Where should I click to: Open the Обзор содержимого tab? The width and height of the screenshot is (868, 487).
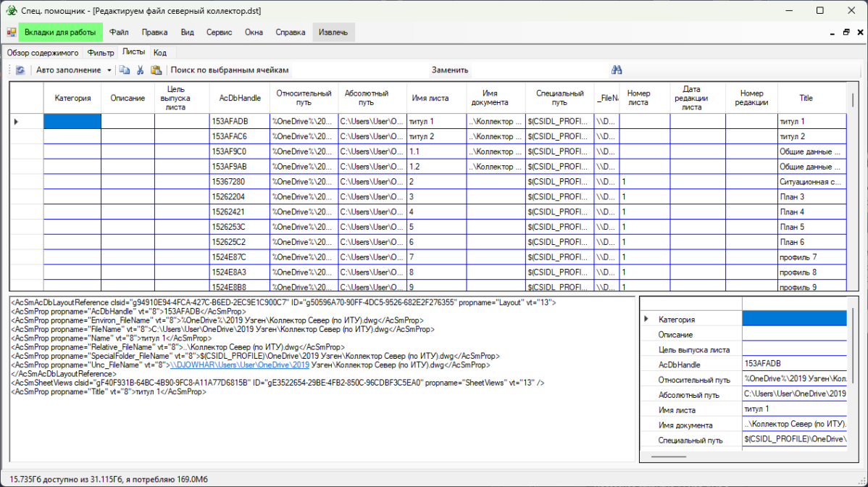coord(43,53)
